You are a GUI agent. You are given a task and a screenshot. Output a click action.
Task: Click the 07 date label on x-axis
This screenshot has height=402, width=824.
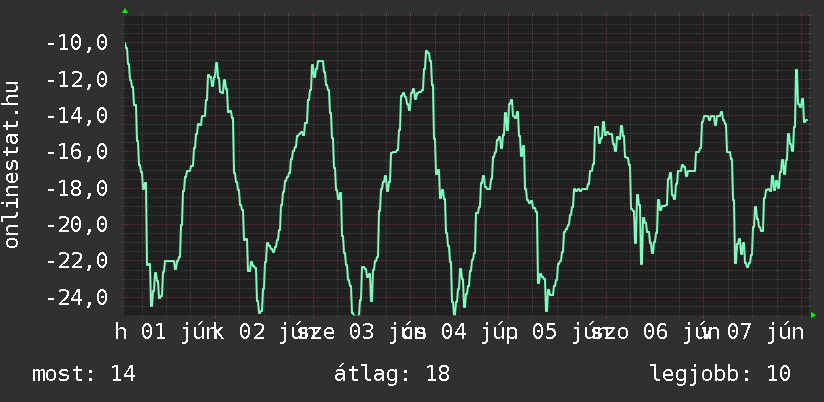740,332
